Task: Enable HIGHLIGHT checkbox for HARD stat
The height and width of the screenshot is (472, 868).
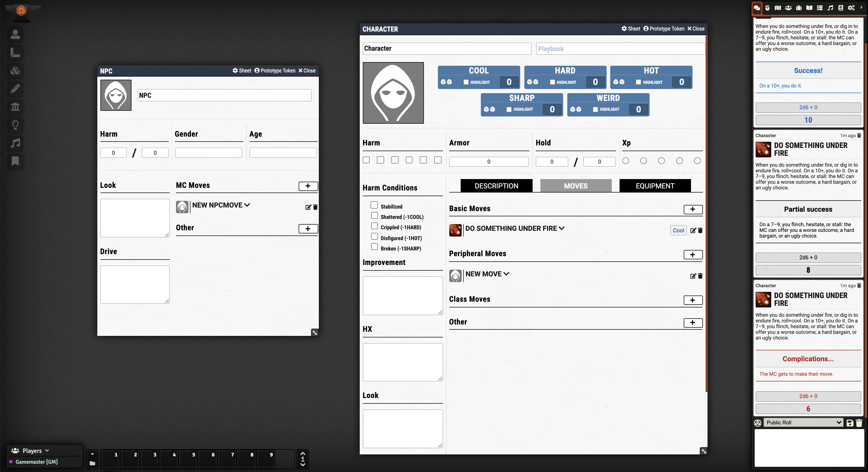Action: pos(552,82)
